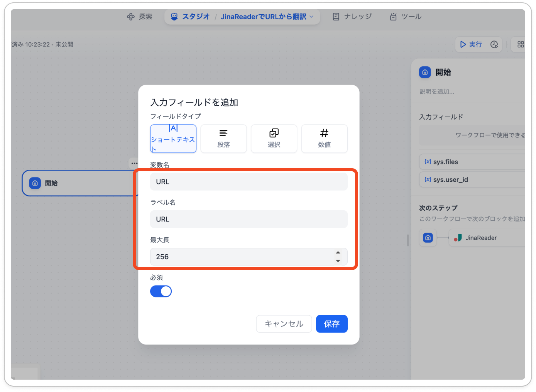Viewport: 536px width, 392px height.
Task: Click the 開始 node on canvas
Action: pos(80,183)
